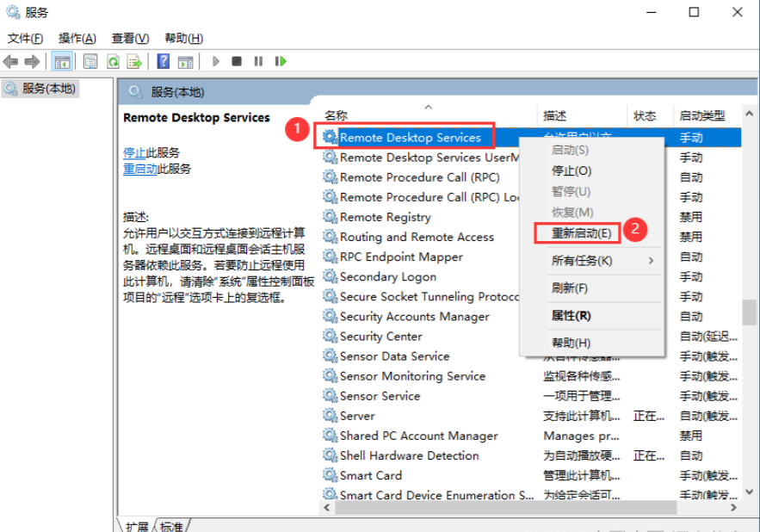Click the blue Help question-mark icon
Viewport: 760px width, 532px height.
(164, 62)
